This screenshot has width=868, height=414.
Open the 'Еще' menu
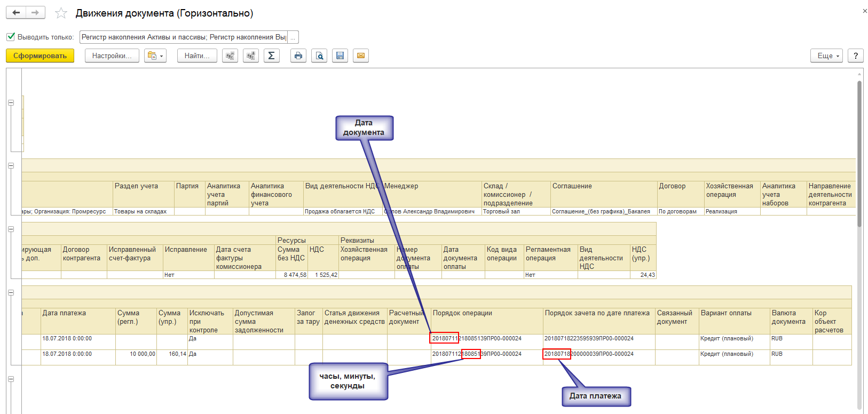click(x=826, y=55)
